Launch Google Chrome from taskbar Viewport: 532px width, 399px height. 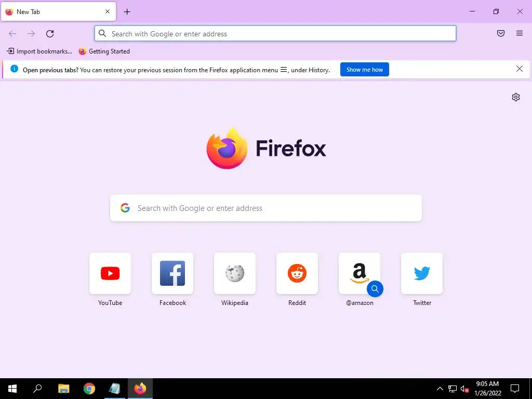89,389
